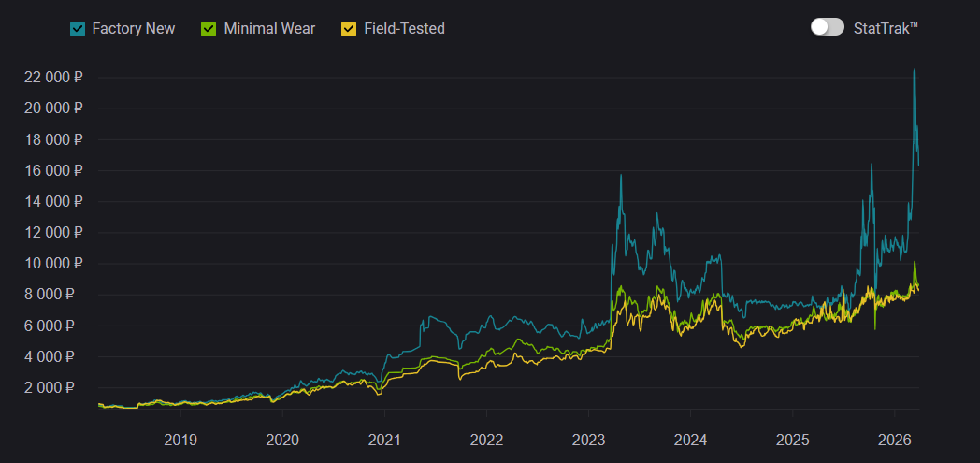The width and height of the screenshot is (980, 463).
Task: Click the Factory New legend label
Action: (x=133, y=29)
